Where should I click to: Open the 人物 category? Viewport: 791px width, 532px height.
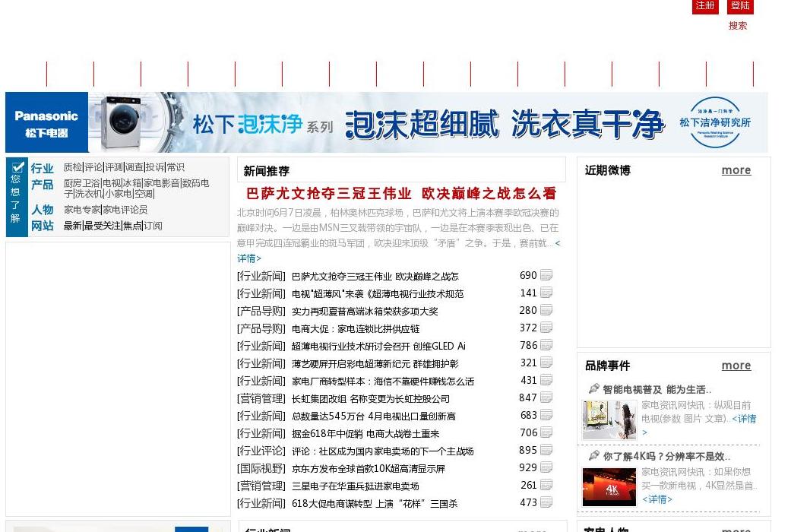point(42,210)
